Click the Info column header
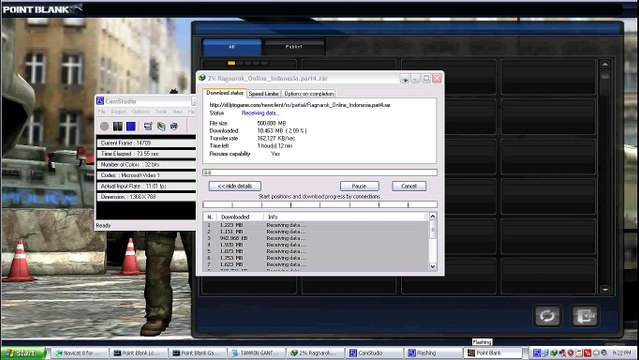Image resolution: width=639 pixels, height=360 pixels. click(x=344, y=217)
